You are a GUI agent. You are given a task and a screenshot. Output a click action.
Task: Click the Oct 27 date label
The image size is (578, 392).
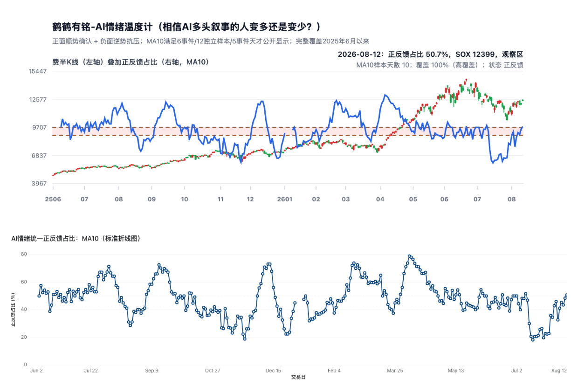213,371
